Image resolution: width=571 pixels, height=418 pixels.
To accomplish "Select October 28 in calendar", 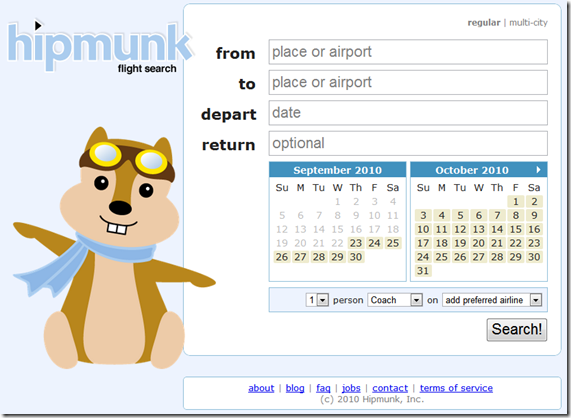I will point(497,257).
